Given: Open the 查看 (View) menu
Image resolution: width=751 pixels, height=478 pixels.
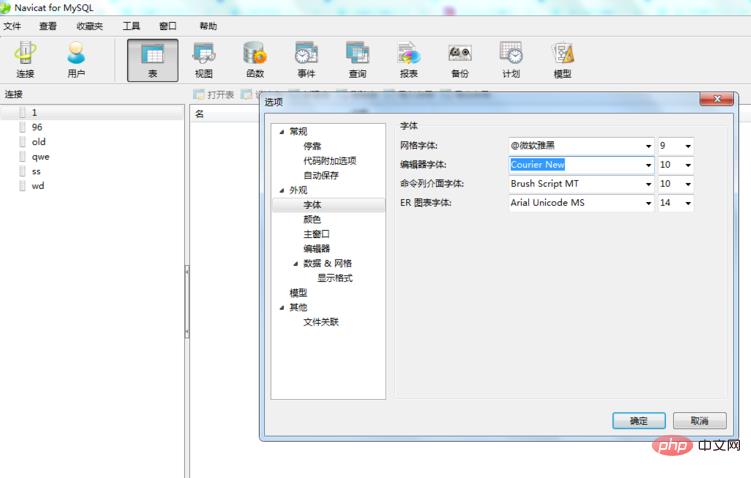Looking at the screenshot, I should (47, 26).
